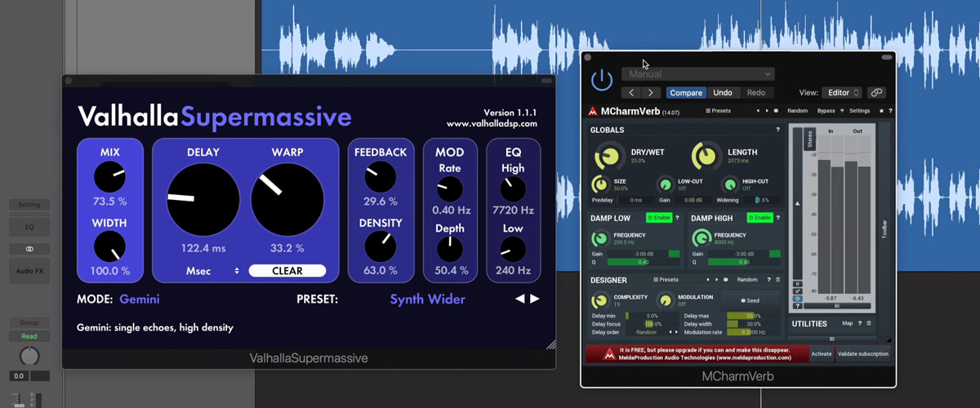Click the DAMP LOW Frequency knob
This screenshot has width=980, height=408.
coord(600,238)
